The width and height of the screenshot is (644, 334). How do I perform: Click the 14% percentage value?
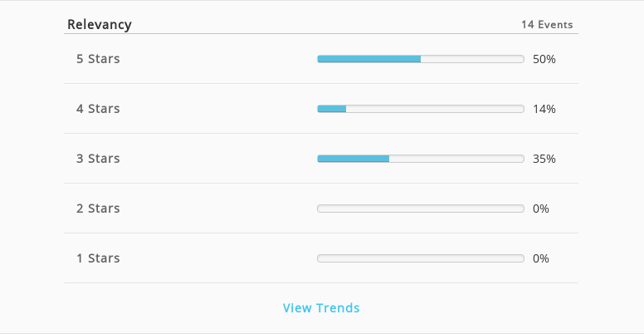tap(544, 109)
